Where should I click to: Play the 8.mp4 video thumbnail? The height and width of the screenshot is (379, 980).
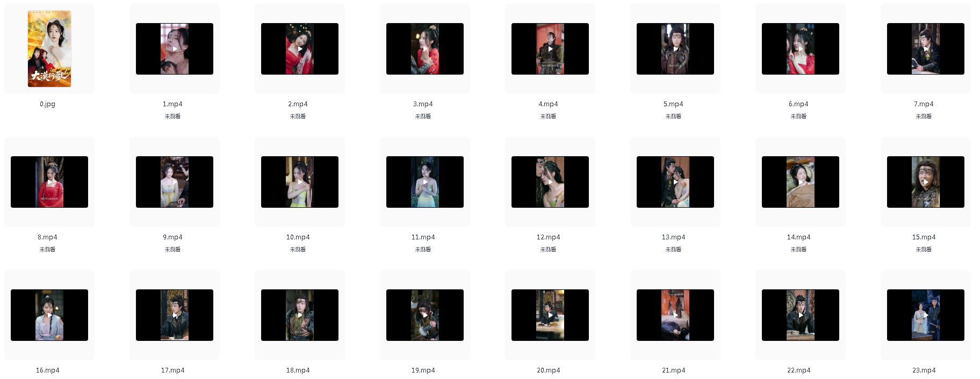pyautogui.click(x=49, y=182)
